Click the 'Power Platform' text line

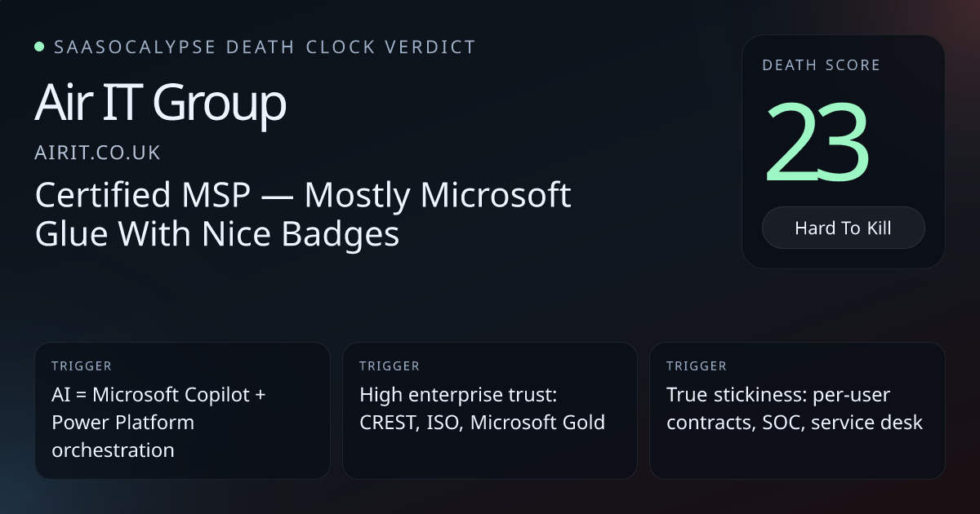123,422
